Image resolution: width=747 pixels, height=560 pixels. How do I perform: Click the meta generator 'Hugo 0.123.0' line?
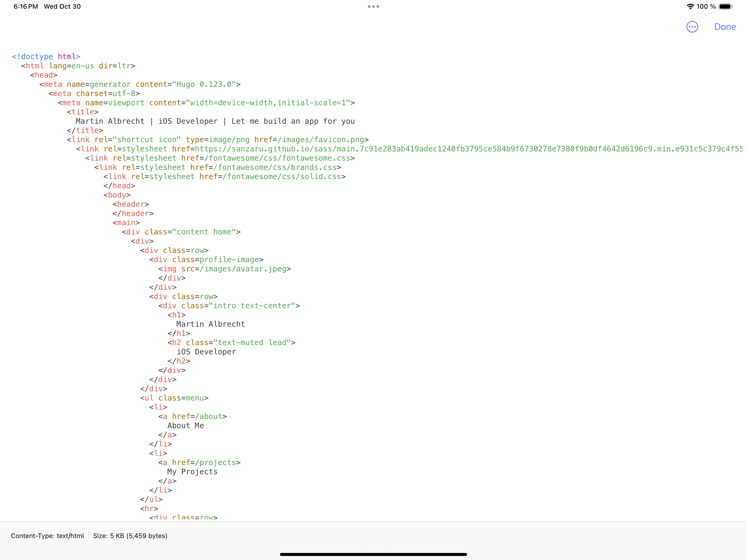(x=140, y=84)
